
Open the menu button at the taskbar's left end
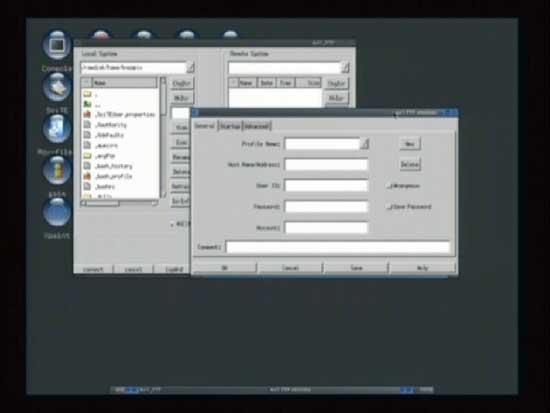(120, 389)
